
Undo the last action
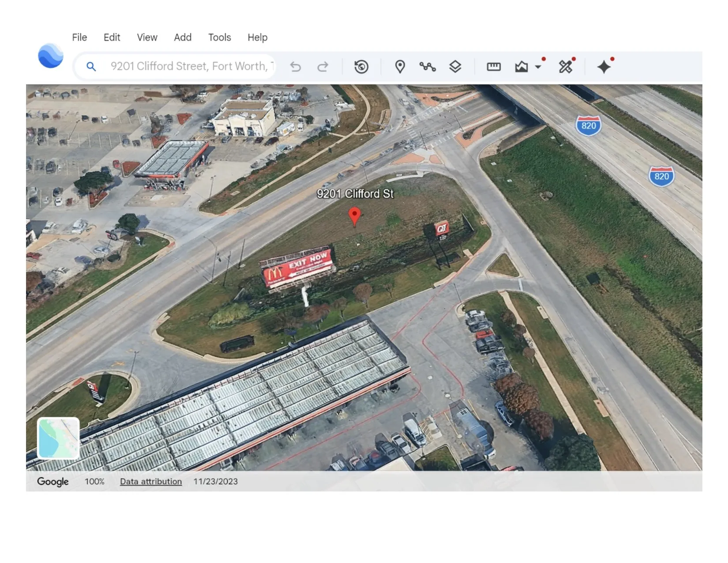[x=296, y=67]
